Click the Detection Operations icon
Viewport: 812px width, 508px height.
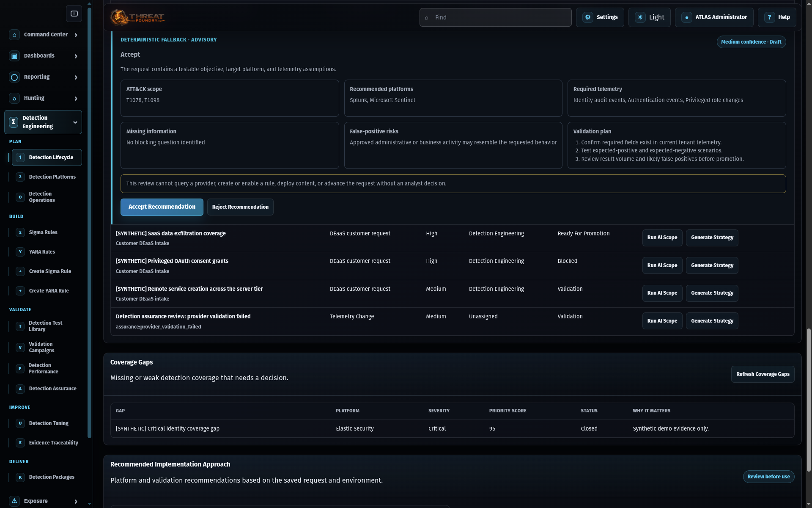pyautogui.click(x=20, y=197)
